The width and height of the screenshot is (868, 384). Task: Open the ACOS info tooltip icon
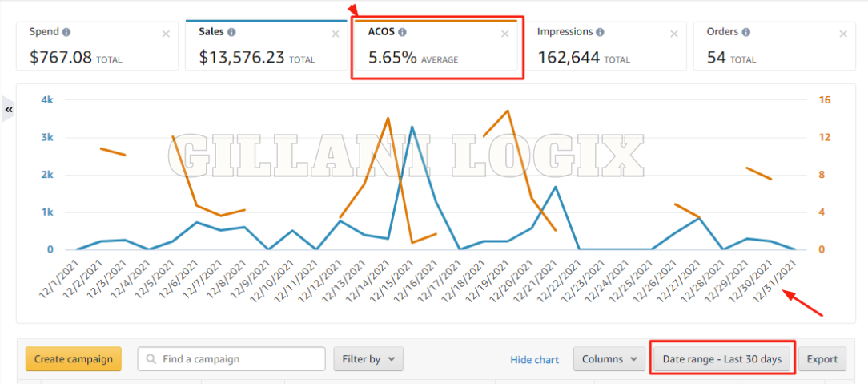point(402,32)
